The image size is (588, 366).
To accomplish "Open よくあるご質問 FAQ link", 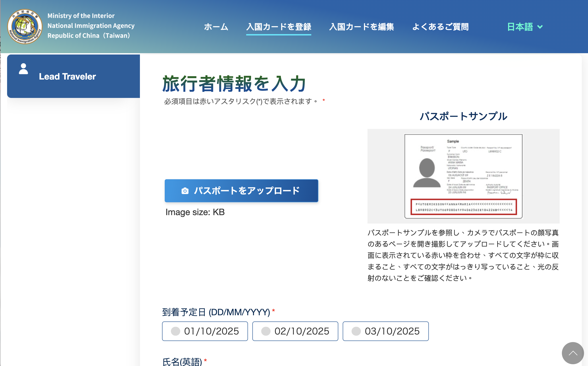I will pyautogui.click(x=440, y=27).
